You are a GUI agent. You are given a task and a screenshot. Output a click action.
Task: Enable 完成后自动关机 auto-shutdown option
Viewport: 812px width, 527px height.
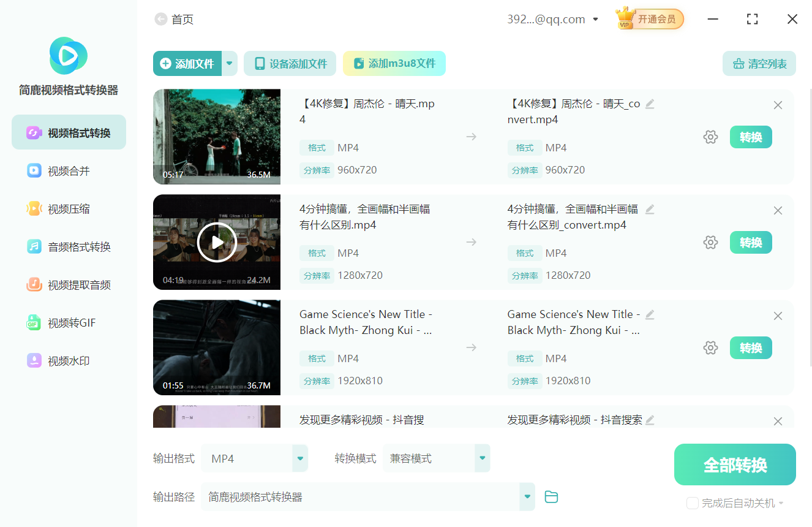click(x=693, y=503)
